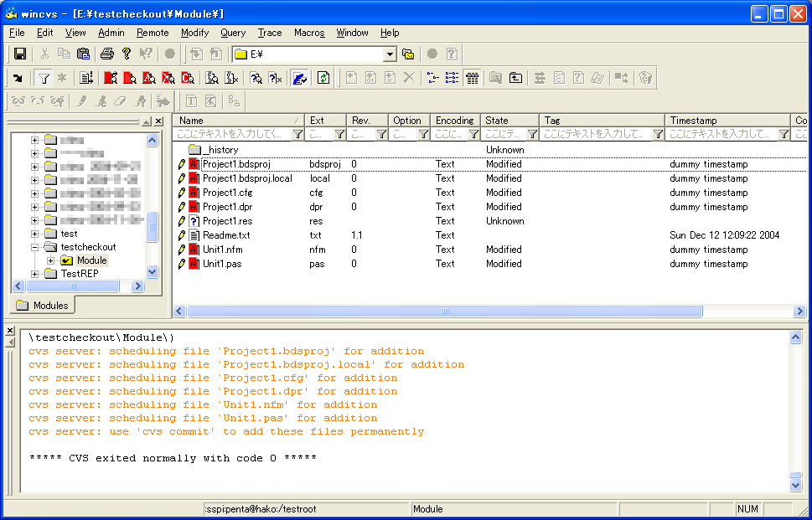
Task: Toggle the Rev. column funnel filter button
Action: tap(381, 135)
